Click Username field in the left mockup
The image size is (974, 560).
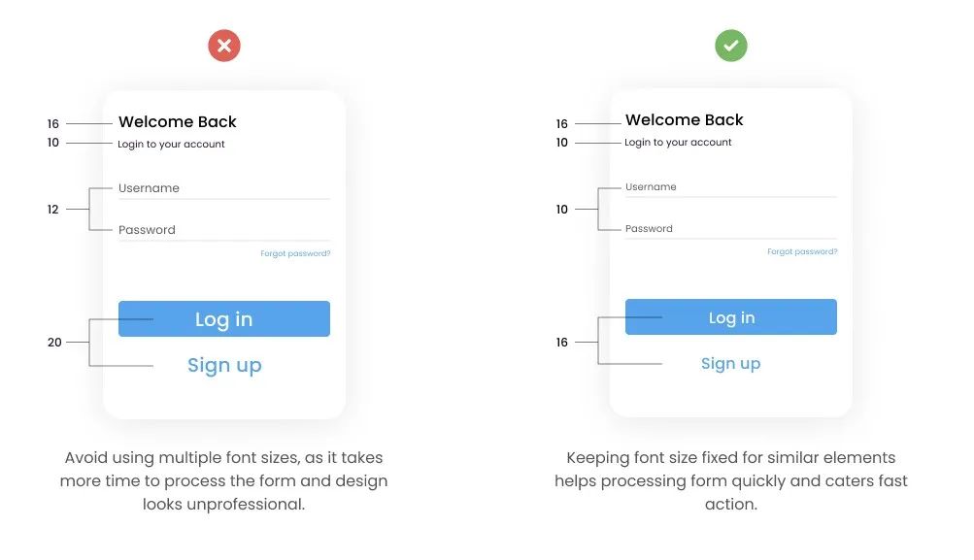(x=223, y=189)
